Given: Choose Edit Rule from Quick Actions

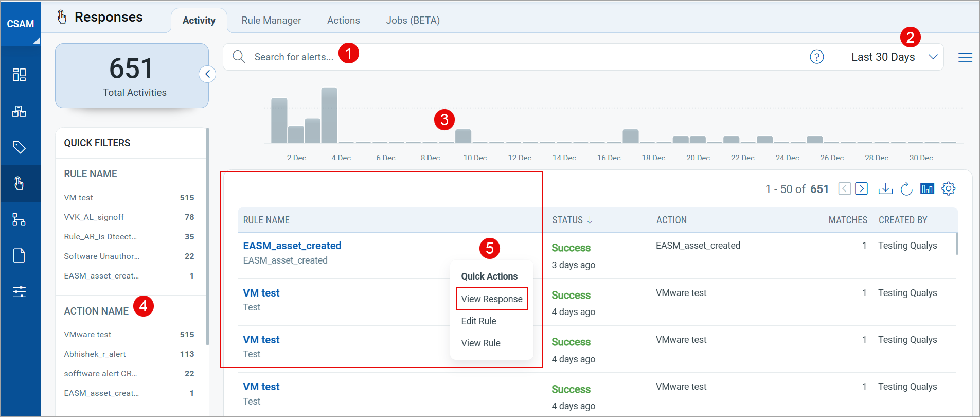Looking at the screenshot, I should (478, 321).
